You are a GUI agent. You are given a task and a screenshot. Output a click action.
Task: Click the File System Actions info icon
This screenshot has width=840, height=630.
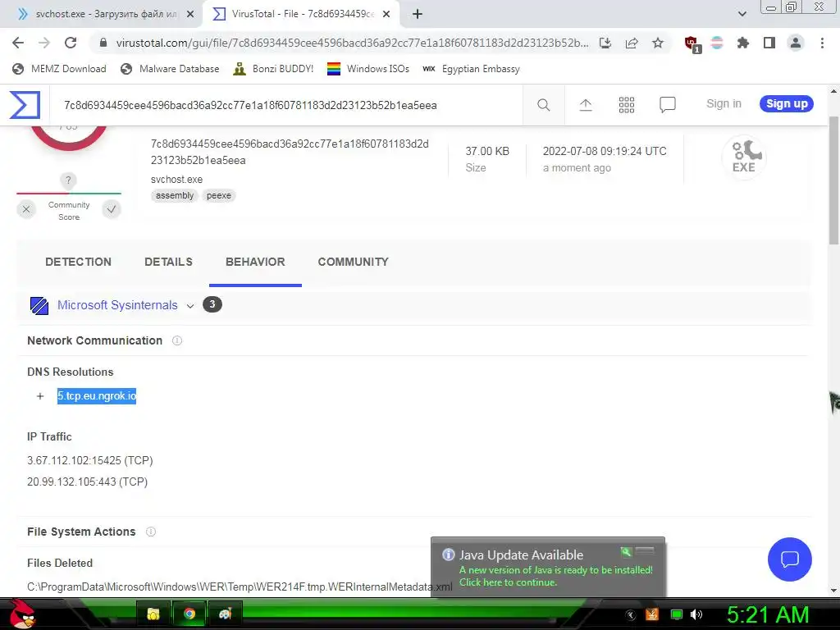151,532
